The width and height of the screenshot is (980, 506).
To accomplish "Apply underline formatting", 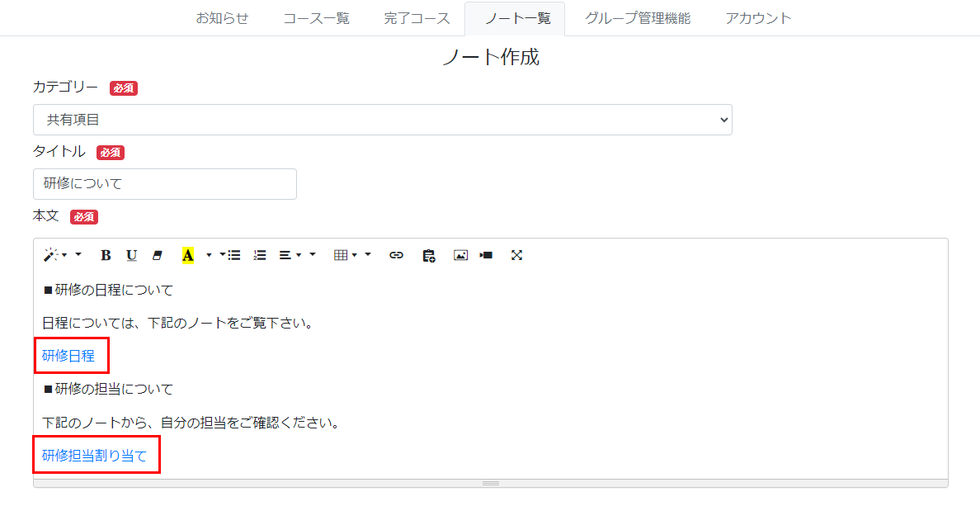I will pyautogui.click(x=131, y=255).
